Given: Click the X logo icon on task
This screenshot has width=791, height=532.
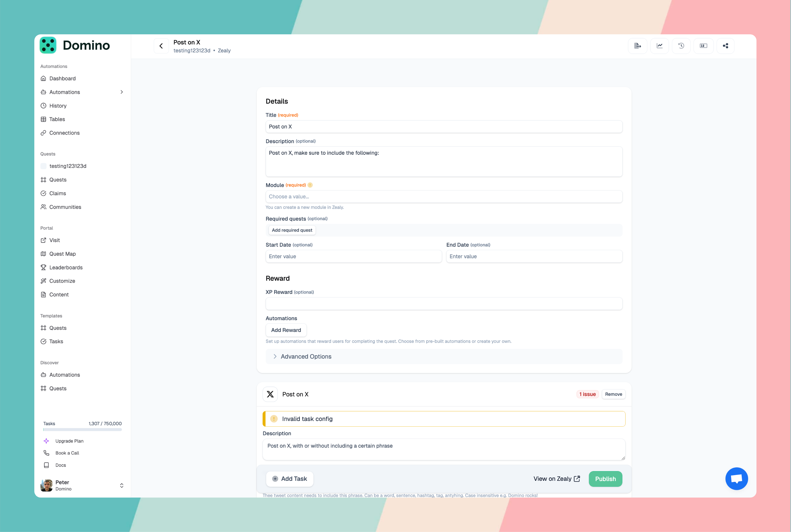Looking at the screenshot, I should click(270, 394).
